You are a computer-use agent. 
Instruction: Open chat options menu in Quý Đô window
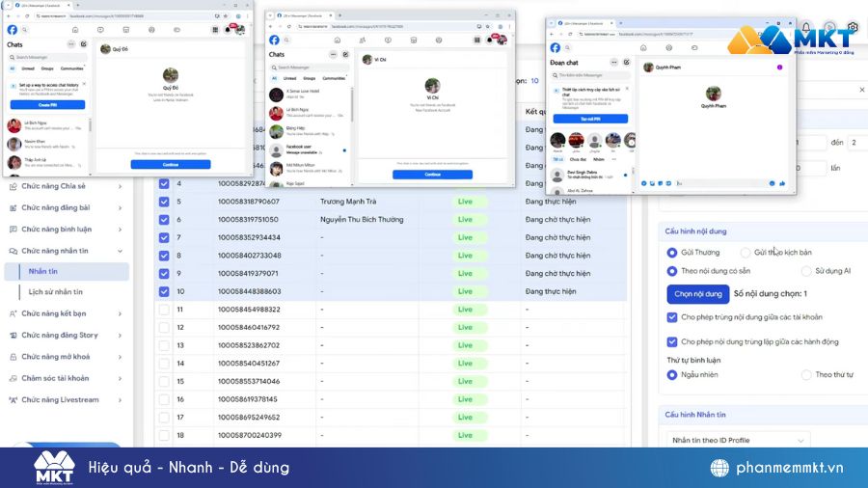(71, 44)
